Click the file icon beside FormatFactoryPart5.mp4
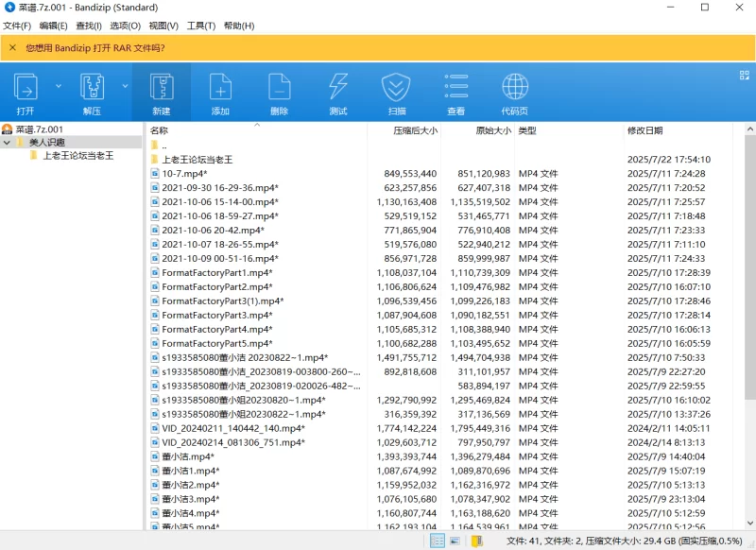The height and width of the screenshot is (550, 756). (155, 344)
